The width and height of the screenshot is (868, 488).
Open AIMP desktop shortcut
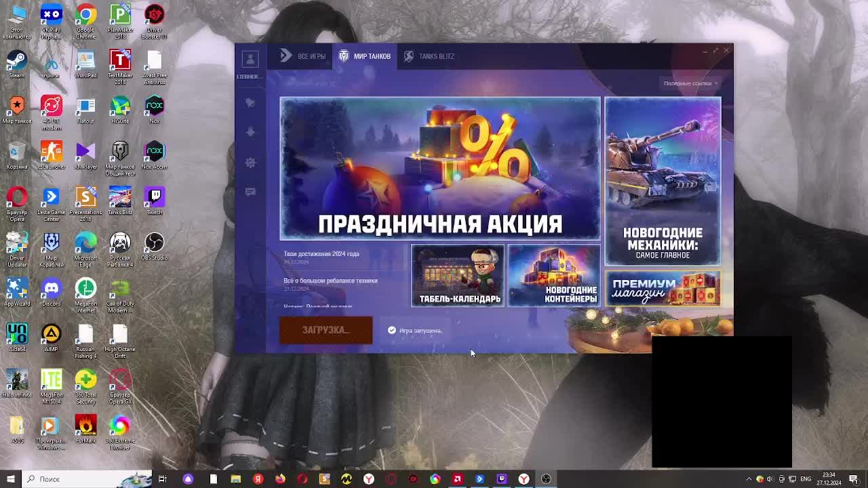pyautogui.click(x=51, y=337)
